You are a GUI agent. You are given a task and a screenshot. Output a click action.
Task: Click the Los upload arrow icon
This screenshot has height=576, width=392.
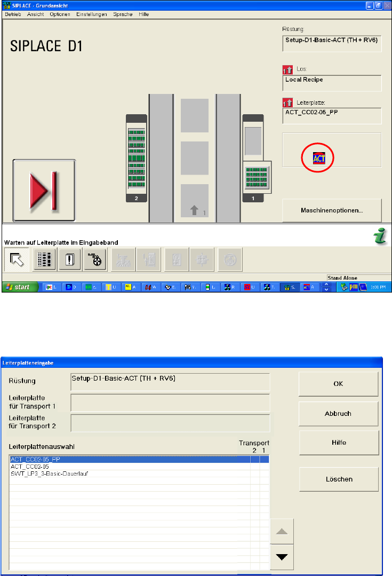(287, 69)
